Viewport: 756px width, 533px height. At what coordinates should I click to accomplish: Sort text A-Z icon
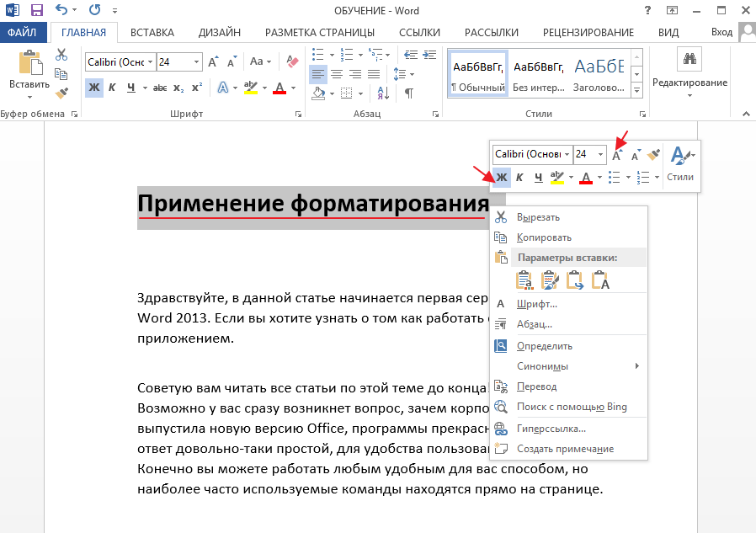tap(383, 93)
